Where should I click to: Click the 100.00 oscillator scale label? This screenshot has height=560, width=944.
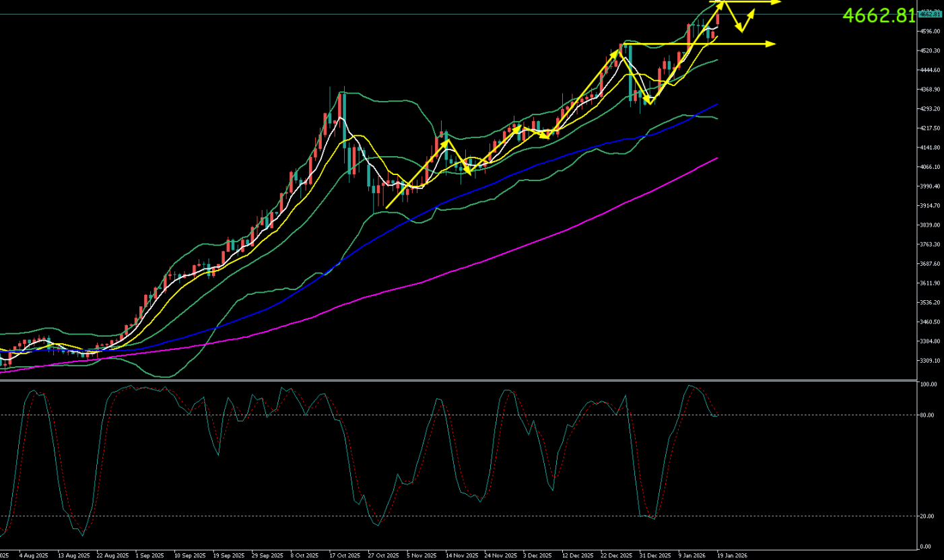(929, 384)
